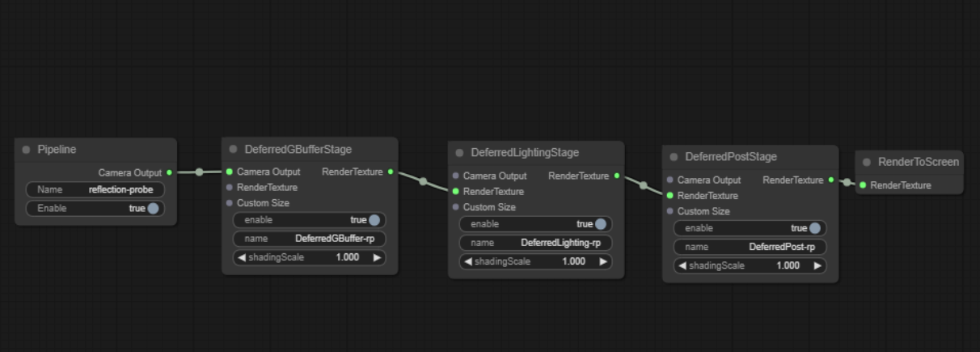Collapse the Pipeline node using its title dot
This screenshot has width=980, height=352.
click(26, 150)
